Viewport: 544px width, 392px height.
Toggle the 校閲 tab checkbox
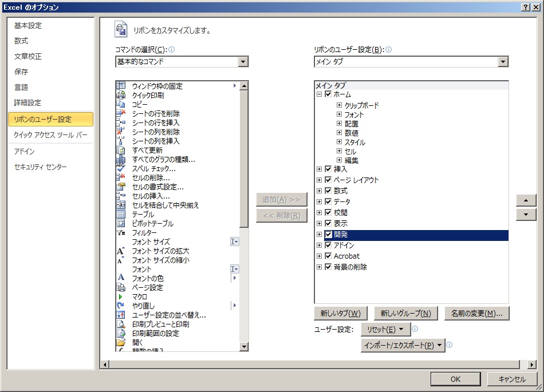tap(328, 212)
